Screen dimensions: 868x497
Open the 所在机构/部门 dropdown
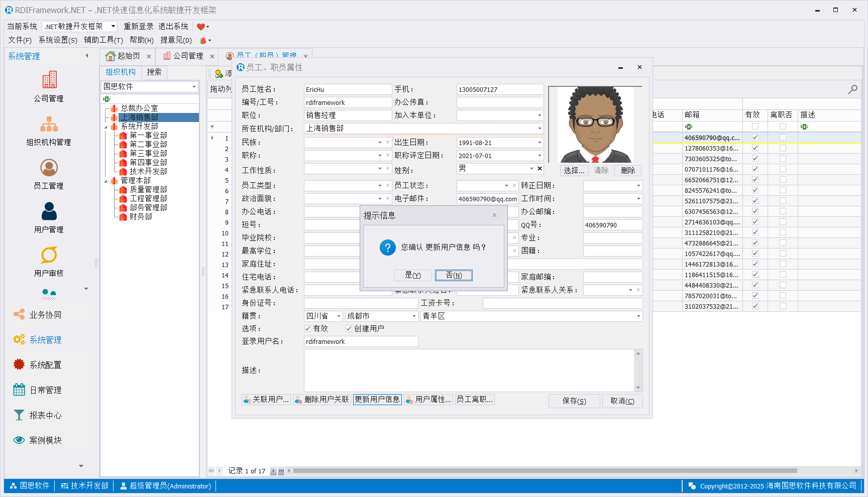(539, 129)
